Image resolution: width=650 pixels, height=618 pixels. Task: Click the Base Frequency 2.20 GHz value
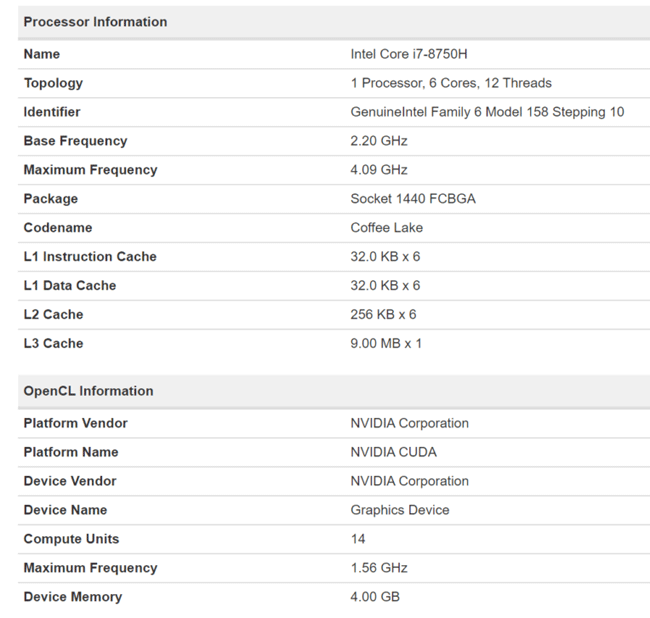pyautogui.click(x=379, y=141)
